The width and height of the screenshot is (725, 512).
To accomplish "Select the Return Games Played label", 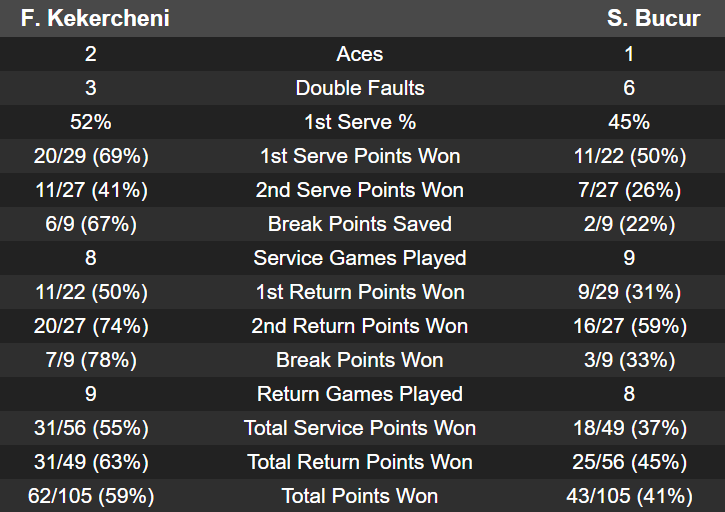I will (x=360, y=394).
